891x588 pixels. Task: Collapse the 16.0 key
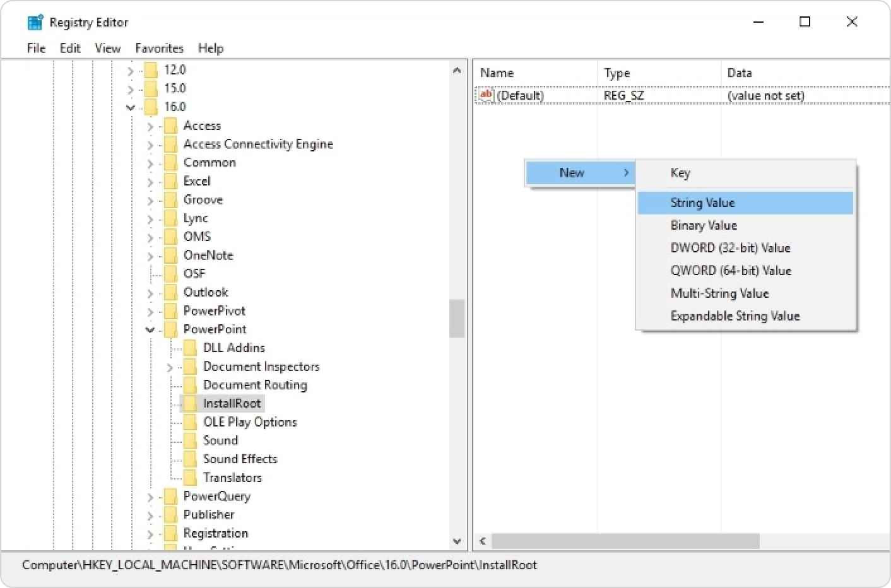131,107
